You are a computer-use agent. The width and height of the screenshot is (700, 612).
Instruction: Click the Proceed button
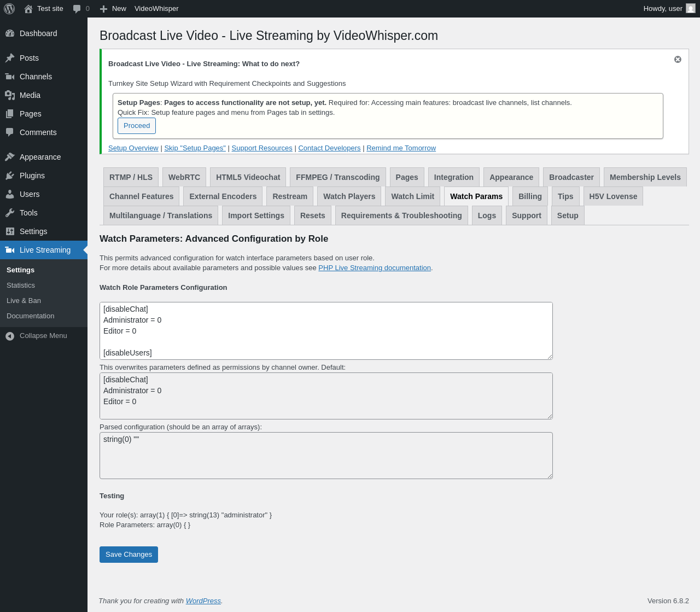click(x=137, y=126)
